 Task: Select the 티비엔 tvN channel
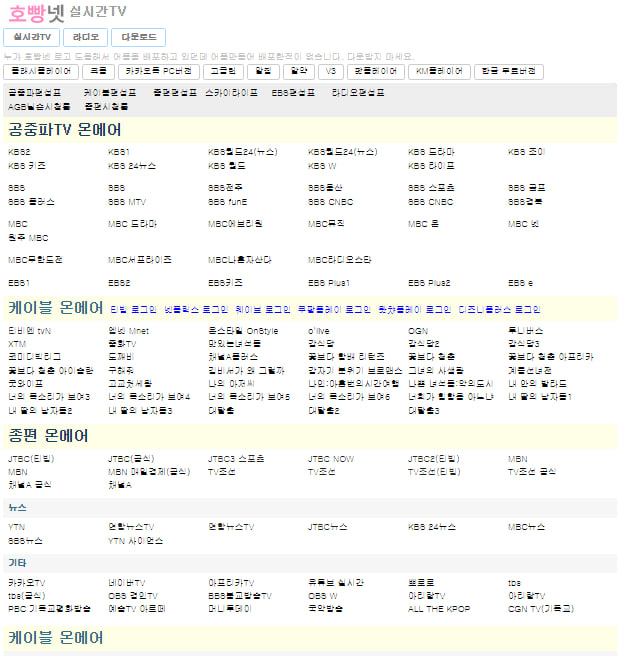pos(29,331)
